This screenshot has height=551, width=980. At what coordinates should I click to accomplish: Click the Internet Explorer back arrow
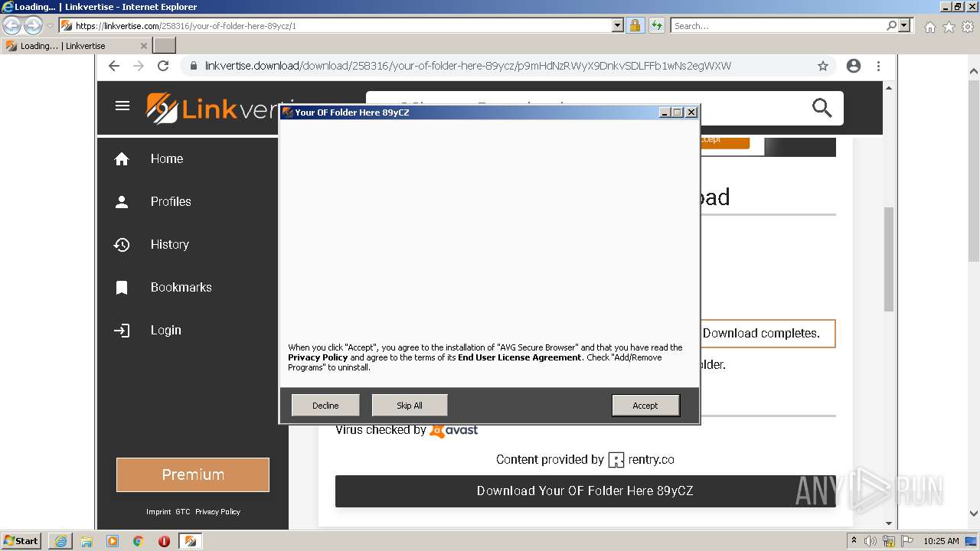[12, 25]
